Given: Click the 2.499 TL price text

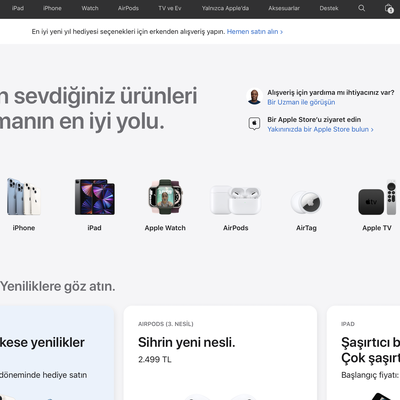Looking at the screenshot, I should click(x=155, y=360).
